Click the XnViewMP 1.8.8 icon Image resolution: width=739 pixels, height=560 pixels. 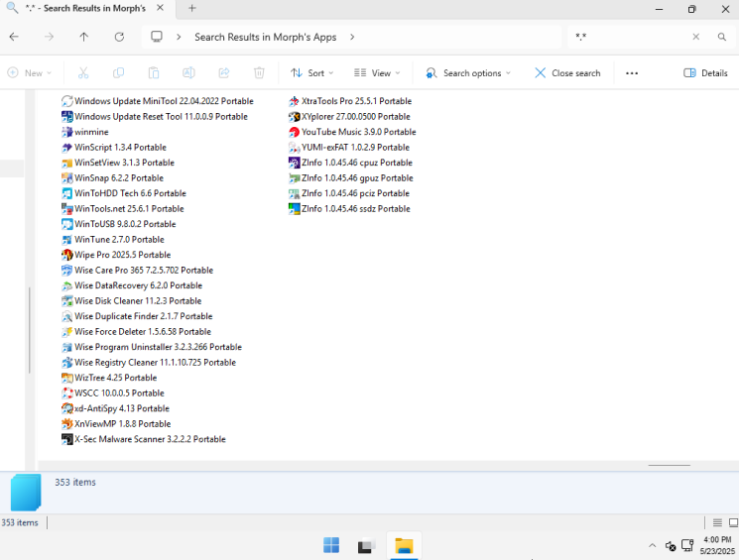coord(66,424)
